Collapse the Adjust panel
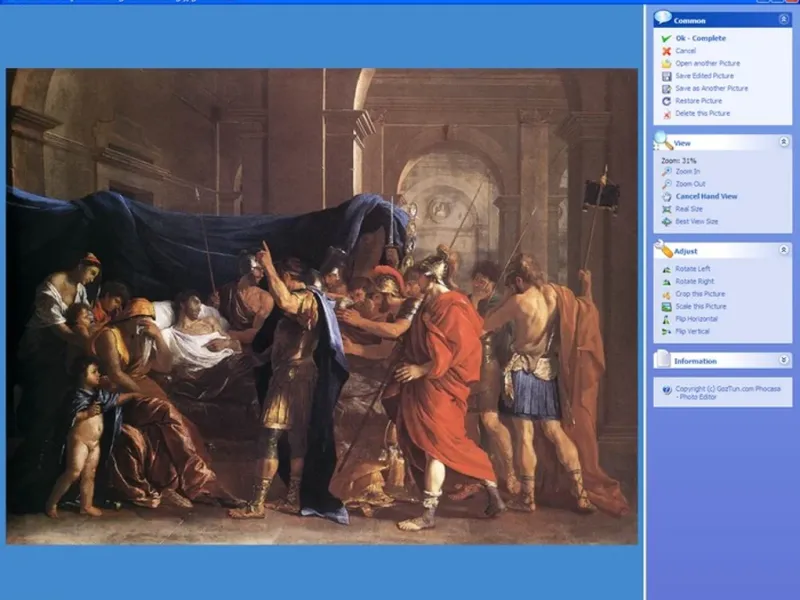800x600 pixels. point(784,249)
